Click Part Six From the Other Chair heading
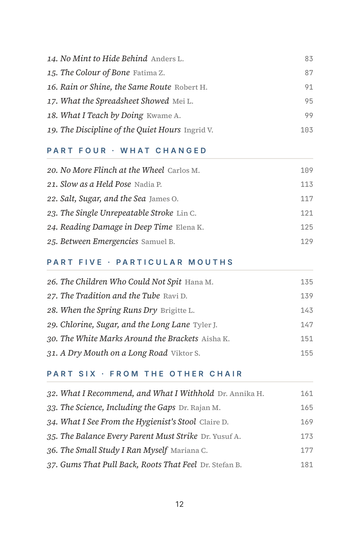Image resolution: width=360 pixels, height=540 pixels. click(144, 374)
